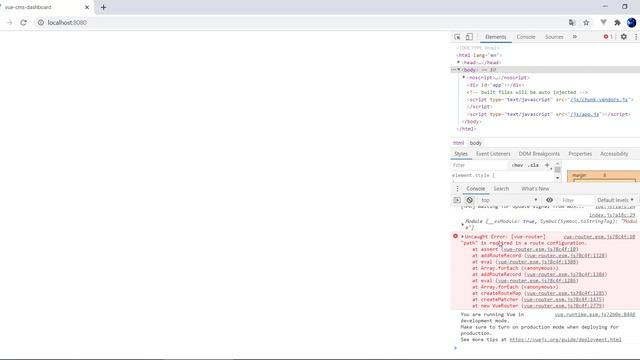The height and width of the screenshot is (360, 640).
Task: Click the translate page icon
Action: pos(572,22)
